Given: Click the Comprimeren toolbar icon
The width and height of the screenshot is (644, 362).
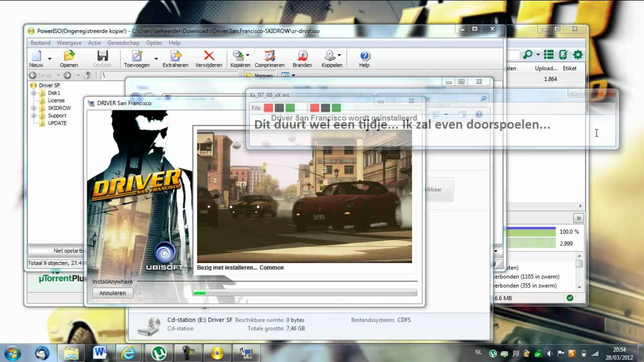Looking at the screenshot, I should 270,55.
